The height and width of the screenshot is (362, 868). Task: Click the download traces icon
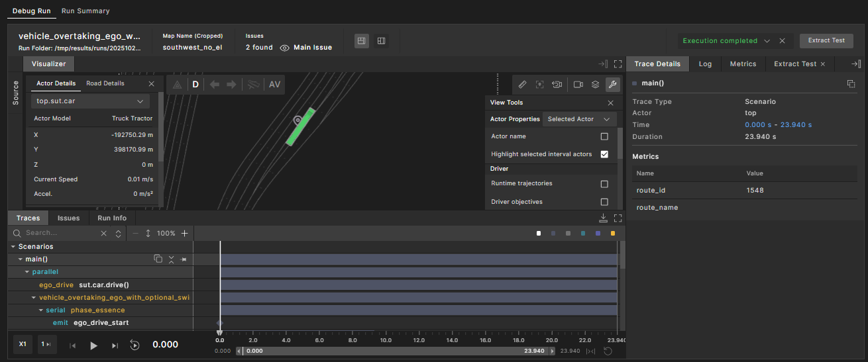(603, 218)
